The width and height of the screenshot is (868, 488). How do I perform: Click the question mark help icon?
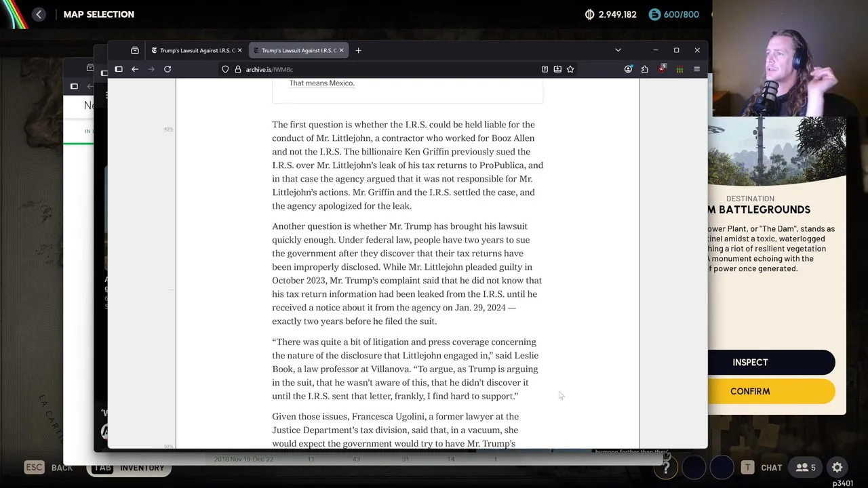[x=667, y=468]
